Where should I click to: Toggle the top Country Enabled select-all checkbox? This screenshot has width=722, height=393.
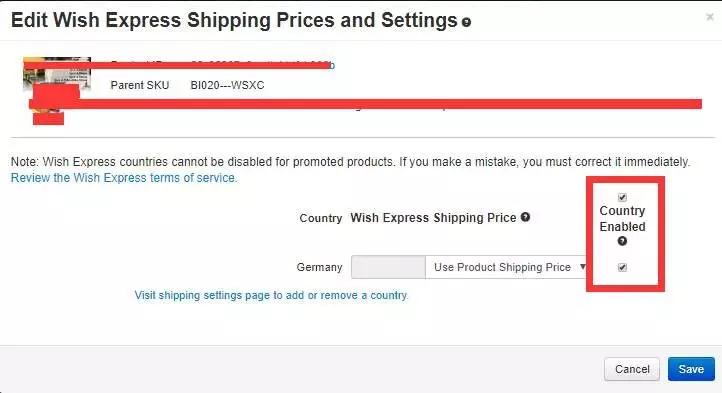[x=622, y=197]
